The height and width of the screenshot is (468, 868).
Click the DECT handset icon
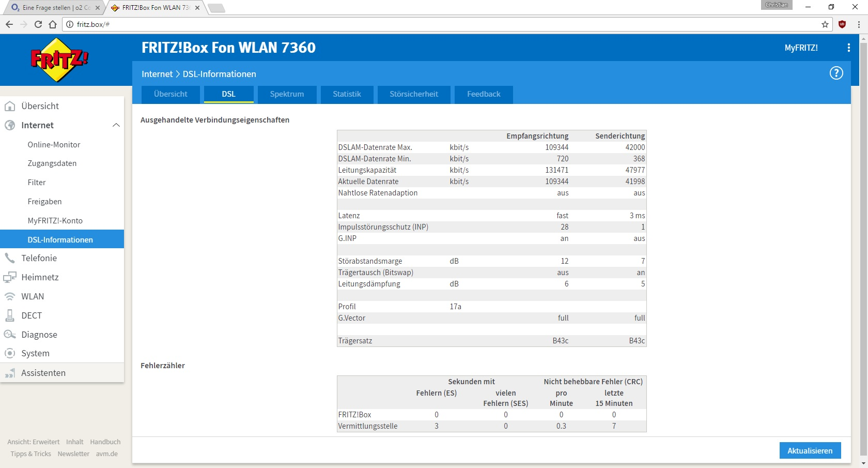coord(10,315)
